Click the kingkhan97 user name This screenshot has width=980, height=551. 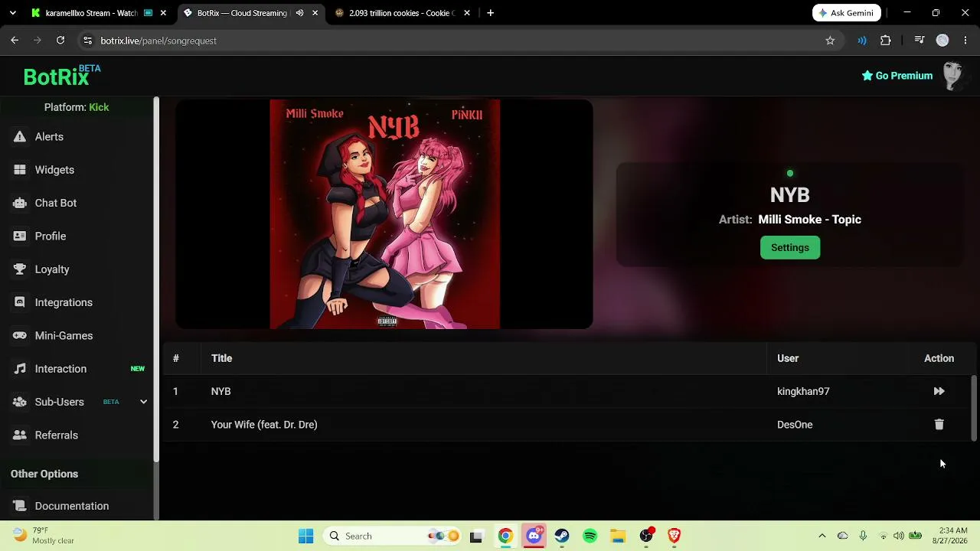point(803,391)
